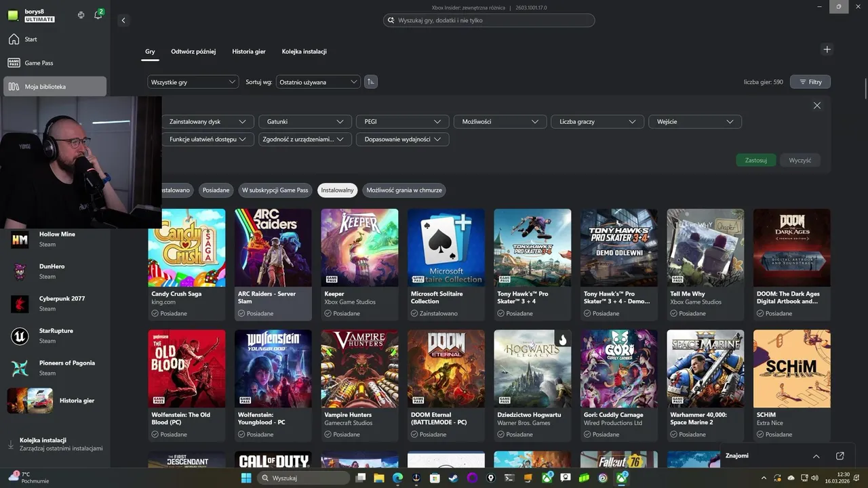Open the print queue icon near profile

point(81,15)
